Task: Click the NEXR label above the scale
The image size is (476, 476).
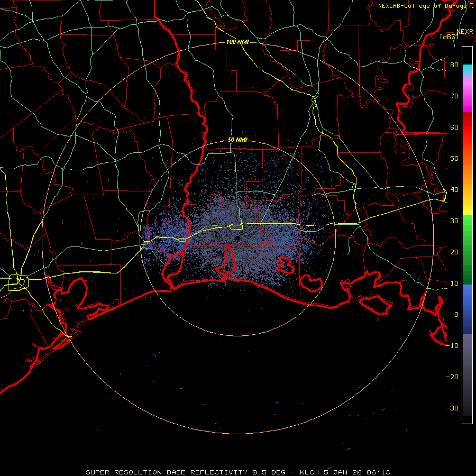Action: click(x=465, y=32)
